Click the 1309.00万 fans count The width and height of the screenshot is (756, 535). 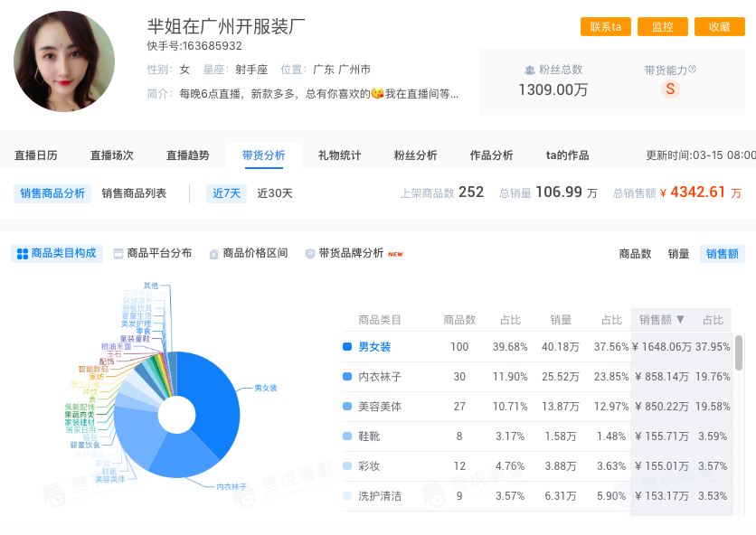pos(553,89)
